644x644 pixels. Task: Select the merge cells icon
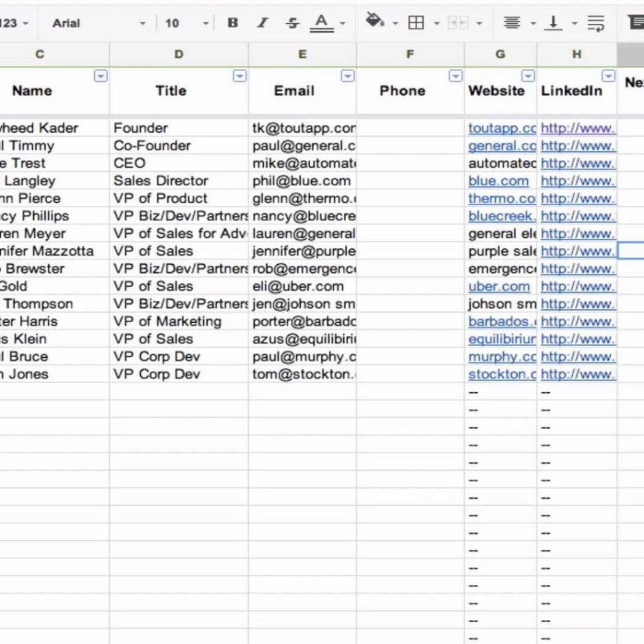pos(458,22)
